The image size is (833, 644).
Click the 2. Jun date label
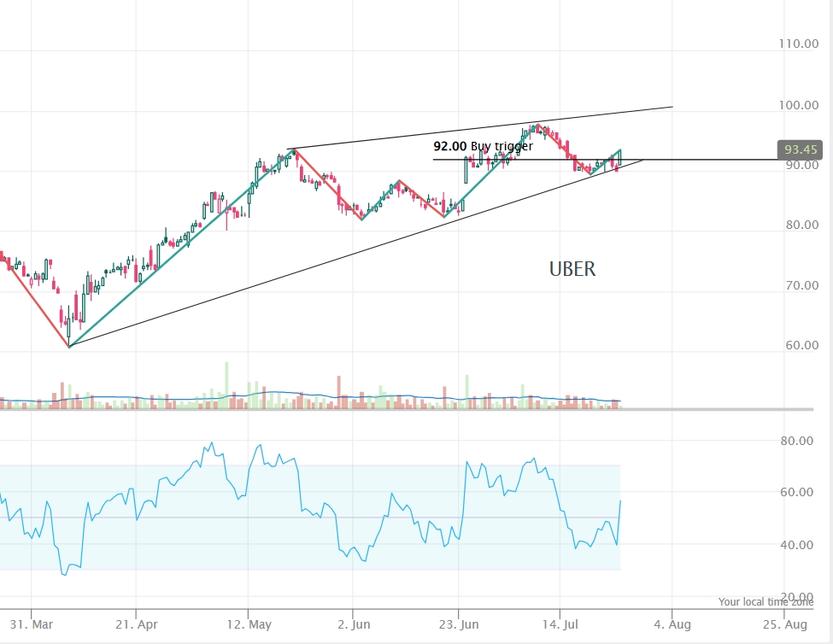354,624
